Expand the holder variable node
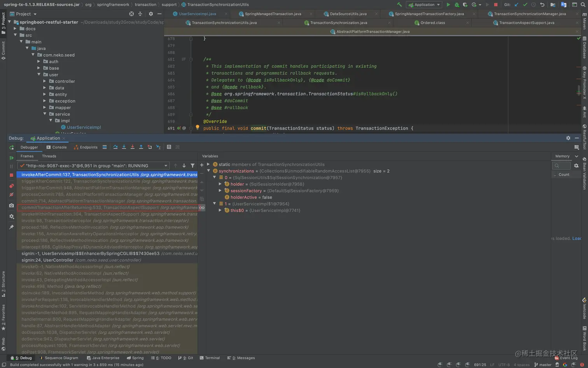Viewport: 588px width, 368px height. click(x=220, y=184)
